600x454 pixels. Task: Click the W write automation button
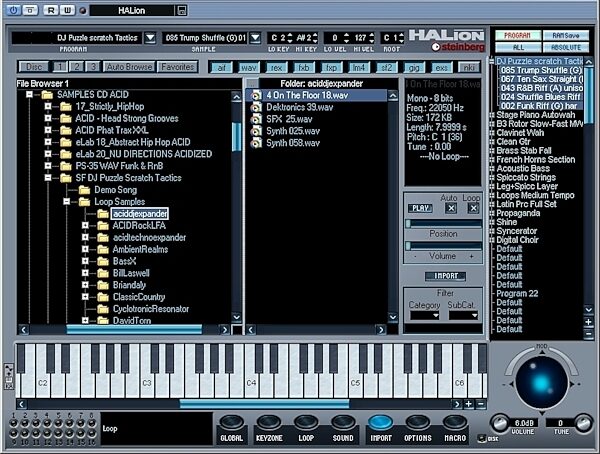point(67,10)
